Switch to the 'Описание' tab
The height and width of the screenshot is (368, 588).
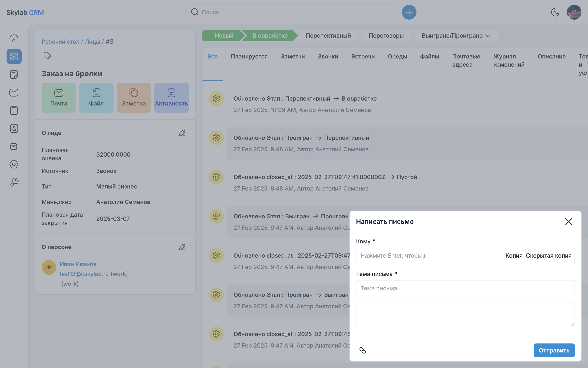click(551, 56)
